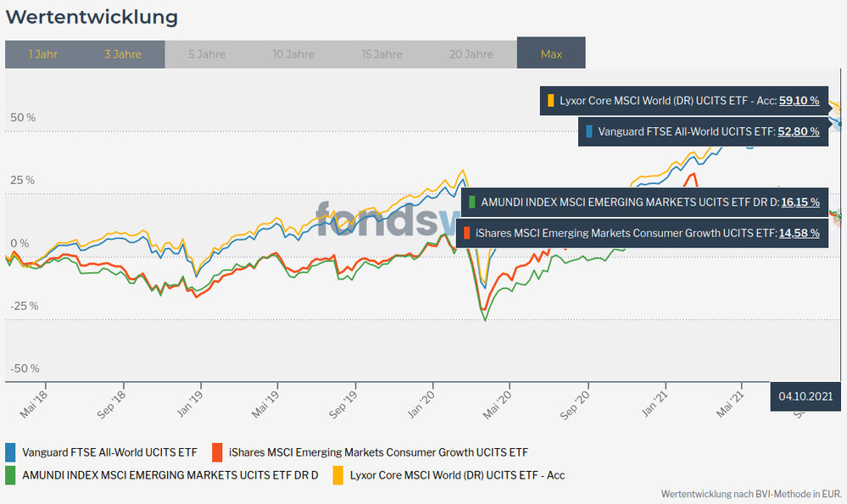Click blue Vanguard legend color swatch
847x504 pixels.
10,452
